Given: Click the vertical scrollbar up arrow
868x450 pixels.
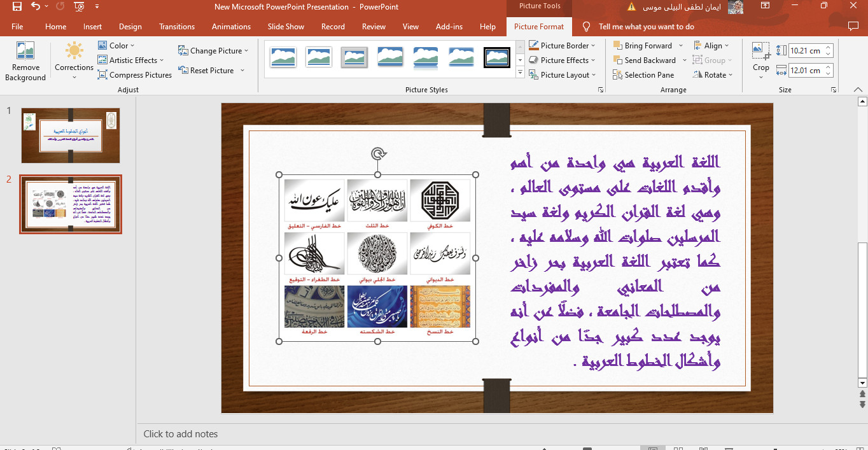Looking at the screenshot, I should coord(862,101).
